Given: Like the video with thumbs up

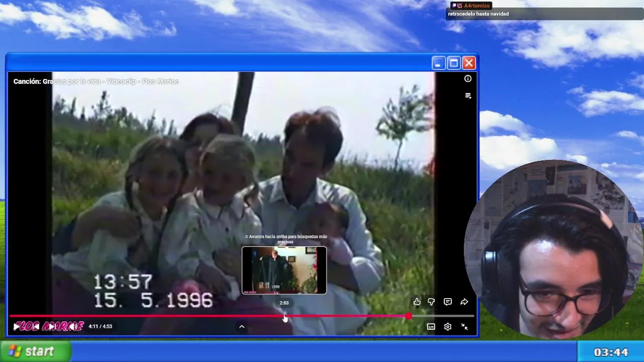Looking at the screenshot, I should click(x=417, y=302).
